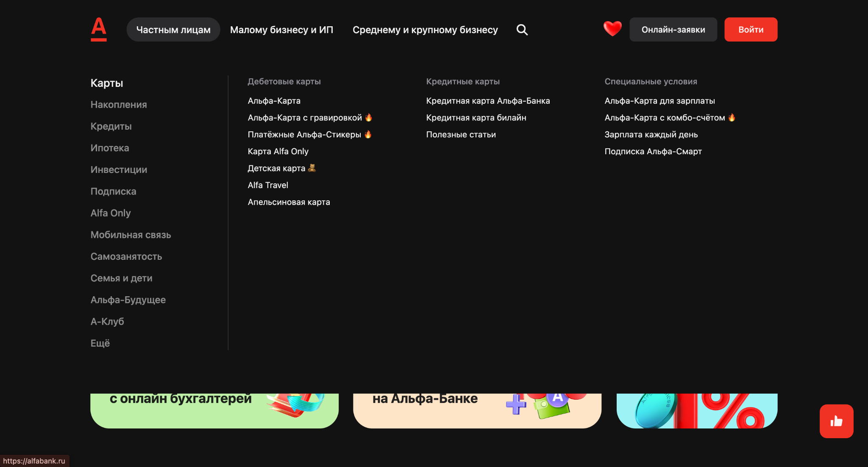Select Мобильная связь in sidebar menu
This screenshot has height=467, width=868.
click(131, 235)
